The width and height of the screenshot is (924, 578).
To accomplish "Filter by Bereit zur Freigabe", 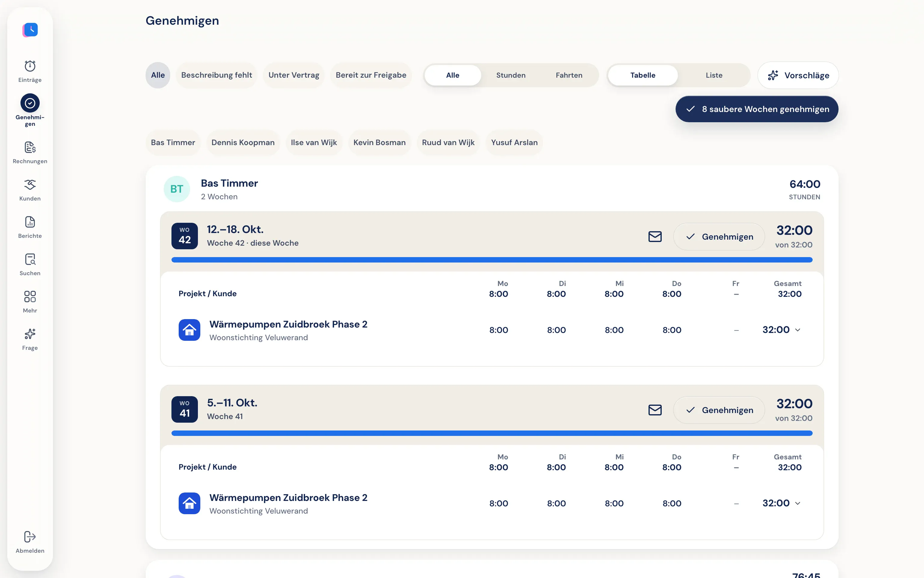I will [x=371, y=75].
